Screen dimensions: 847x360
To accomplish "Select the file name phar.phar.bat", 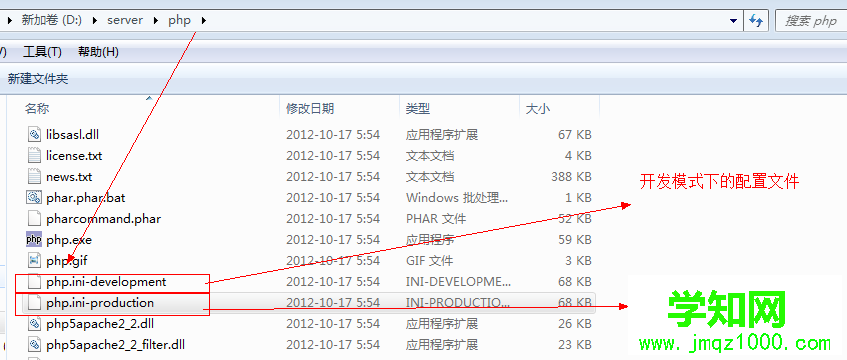I will (x=86, y=198).
